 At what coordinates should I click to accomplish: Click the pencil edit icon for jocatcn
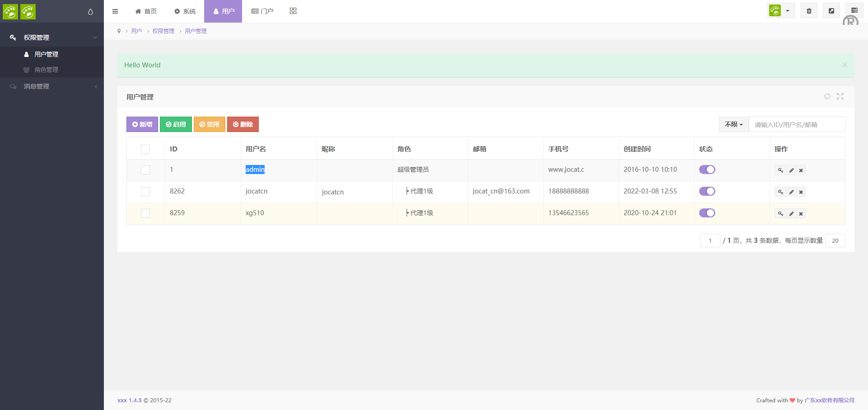pyautogui.click(x=791, y=192)
